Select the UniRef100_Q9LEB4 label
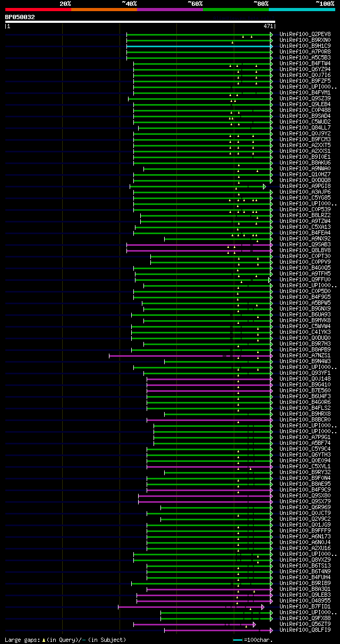The image size is (340, 644). (305, 105)
